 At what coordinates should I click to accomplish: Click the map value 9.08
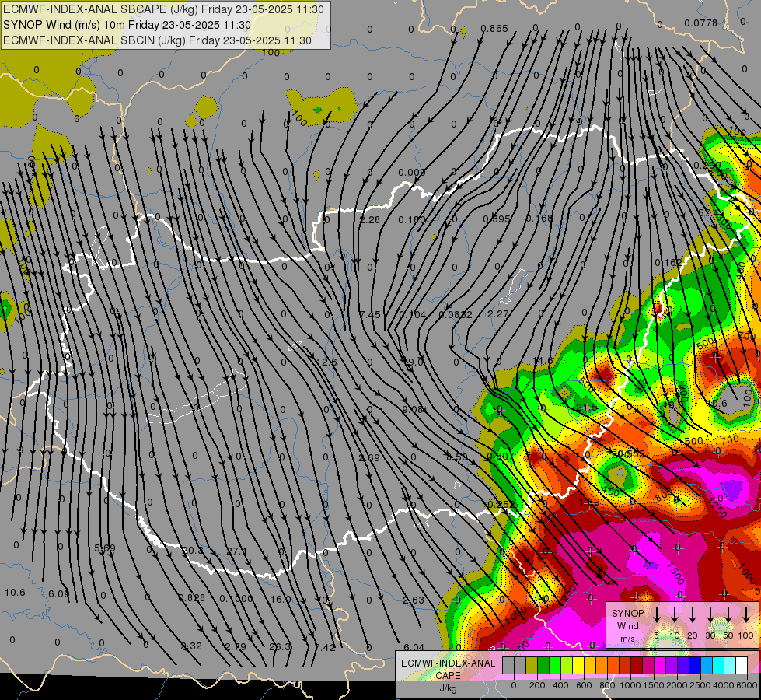tap(413, 410)
